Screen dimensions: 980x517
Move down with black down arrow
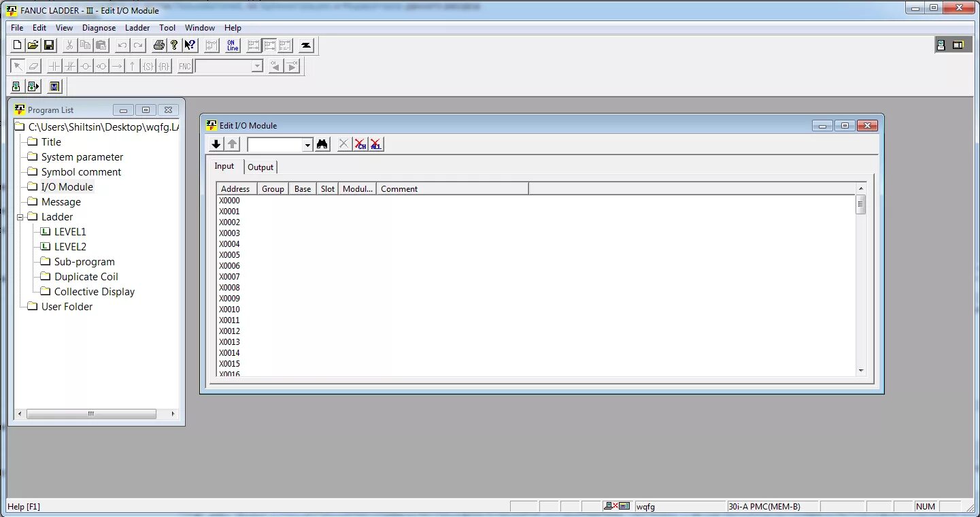click(x=216, y=144)
